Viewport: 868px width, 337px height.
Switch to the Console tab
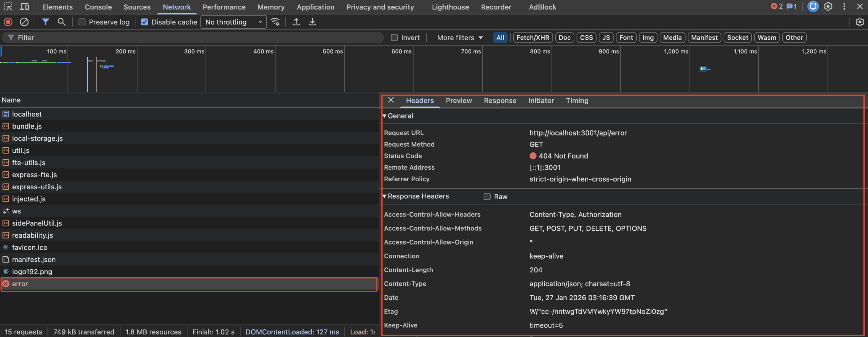click(98, 7)
